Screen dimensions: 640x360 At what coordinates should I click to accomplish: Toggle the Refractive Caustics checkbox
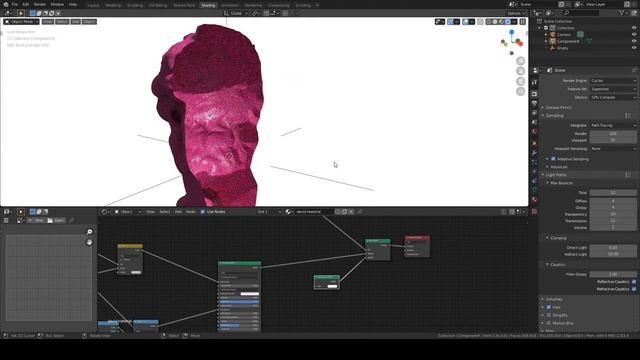pos(634,289)
